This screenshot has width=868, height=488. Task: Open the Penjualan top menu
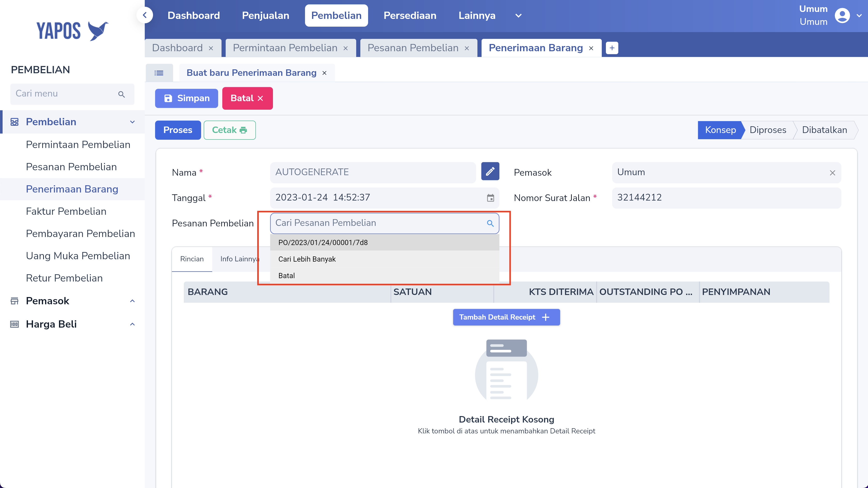[265, 16]
